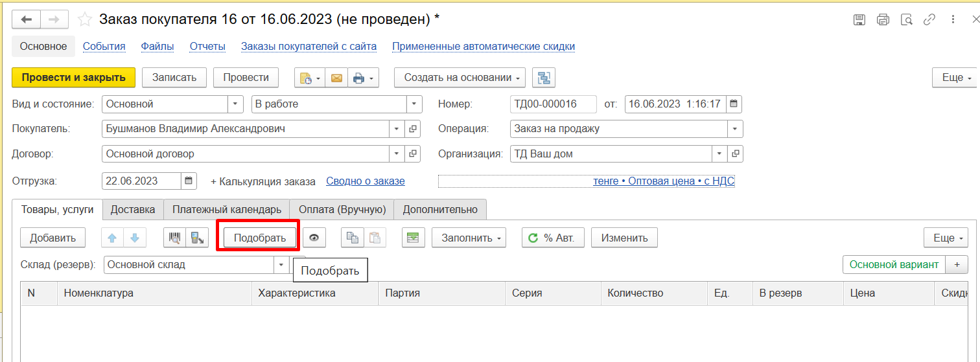Expand the Заполнить dropdown button
Screen dimensions: 980x362
click(x=468, y=238)
